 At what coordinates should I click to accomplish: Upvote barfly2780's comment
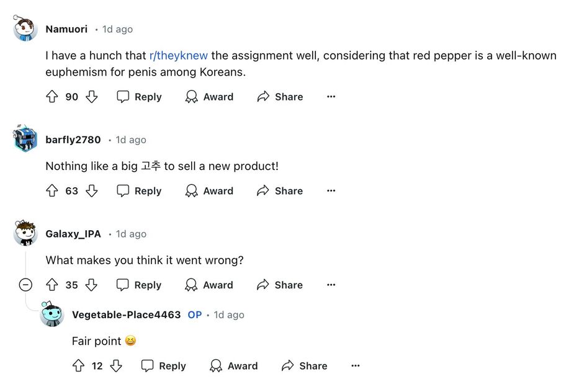tap(52, 191)
